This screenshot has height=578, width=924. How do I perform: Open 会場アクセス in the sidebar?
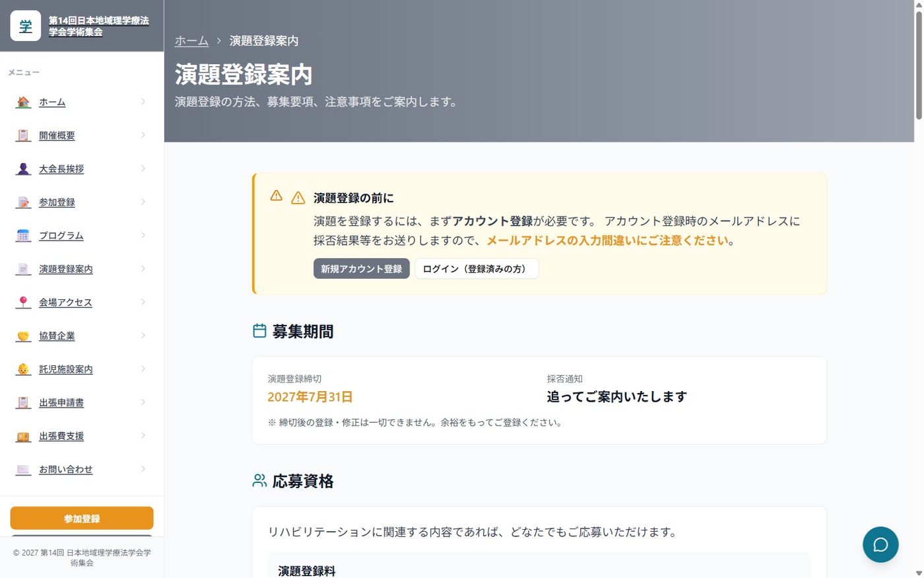click(65, 303)
